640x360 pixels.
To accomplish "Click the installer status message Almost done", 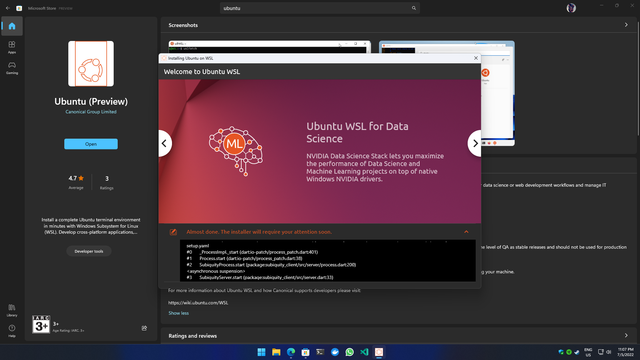I will (259, 232).
